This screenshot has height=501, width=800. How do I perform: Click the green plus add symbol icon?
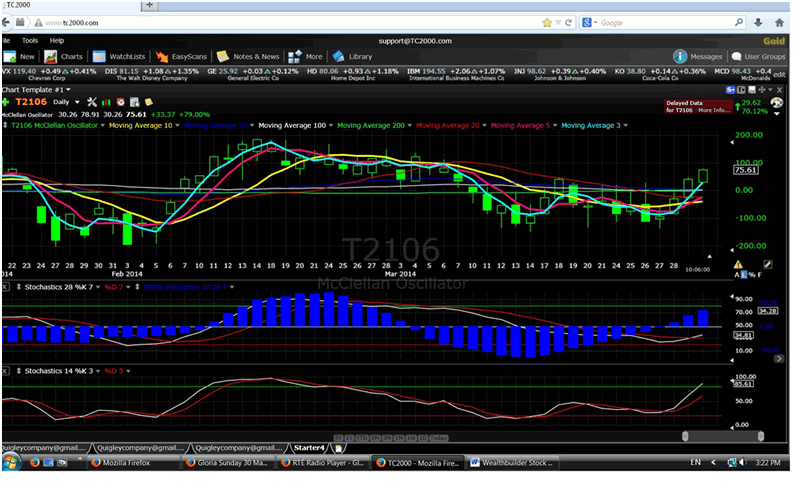(x=5, y=102)
